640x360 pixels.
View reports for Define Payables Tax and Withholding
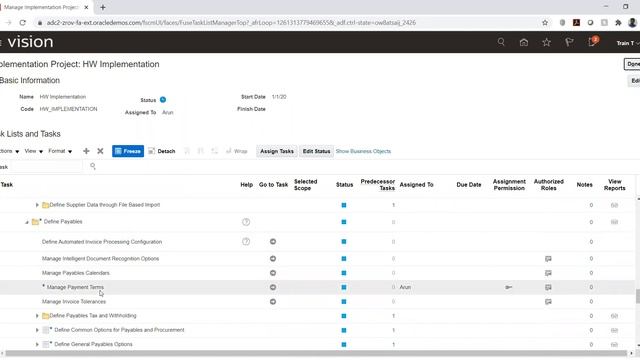tap(614, 316)
